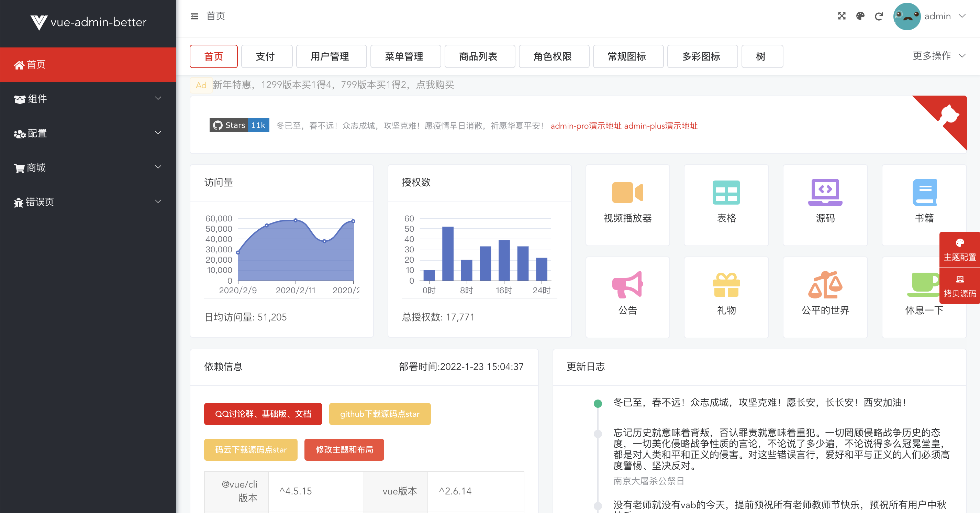Open the 视频播放器 video camera icon
The width and height of the screenshot is (980, 513).
pos(628,193)
